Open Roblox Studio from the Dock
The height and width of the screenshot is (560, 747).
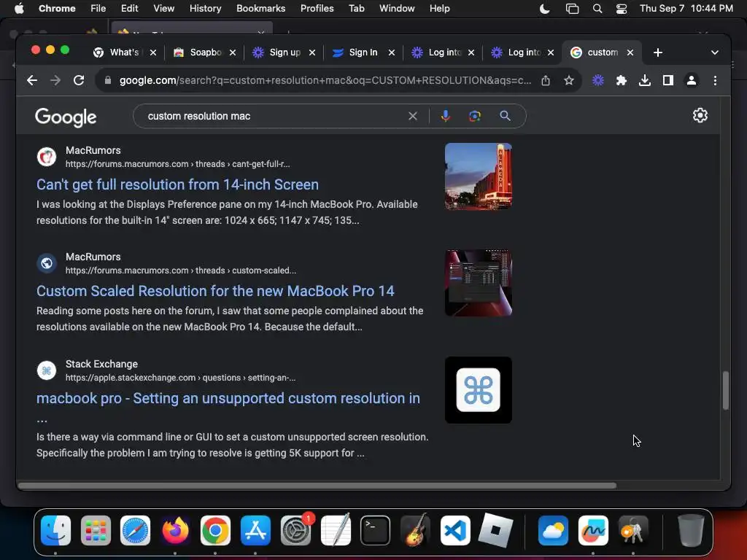(495, 530)
